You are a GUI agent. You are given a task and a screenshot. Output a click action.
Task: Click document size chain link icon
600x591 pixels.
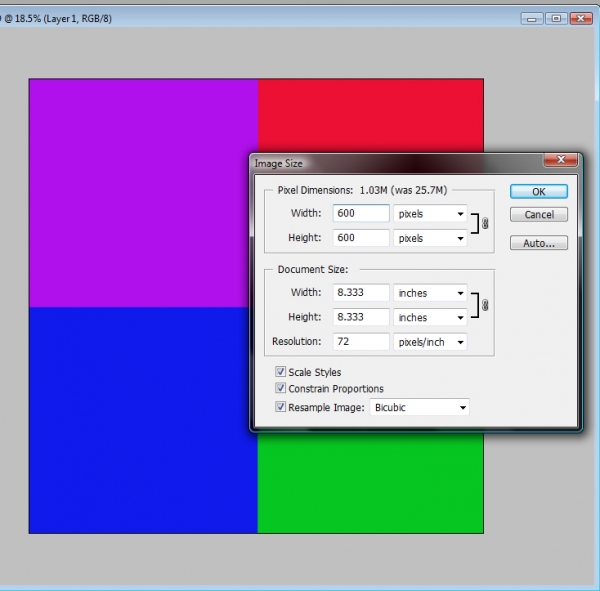(485, 305)
